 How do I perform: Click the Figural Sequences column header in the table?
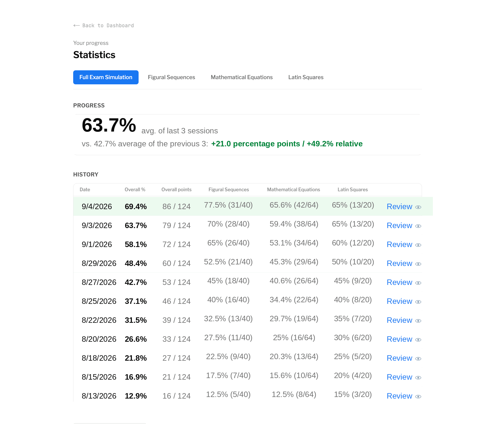tap(229, 190)
